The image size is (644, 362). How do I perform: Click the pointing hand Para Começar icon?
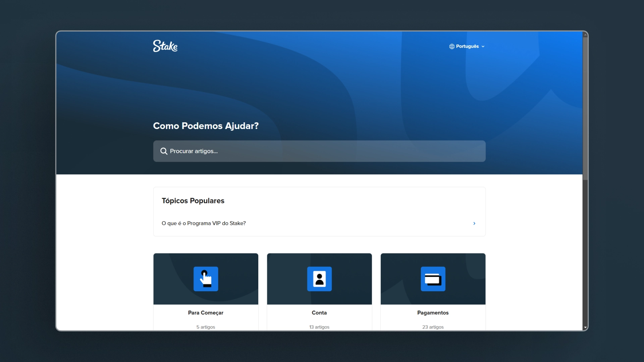coord(206,279)
